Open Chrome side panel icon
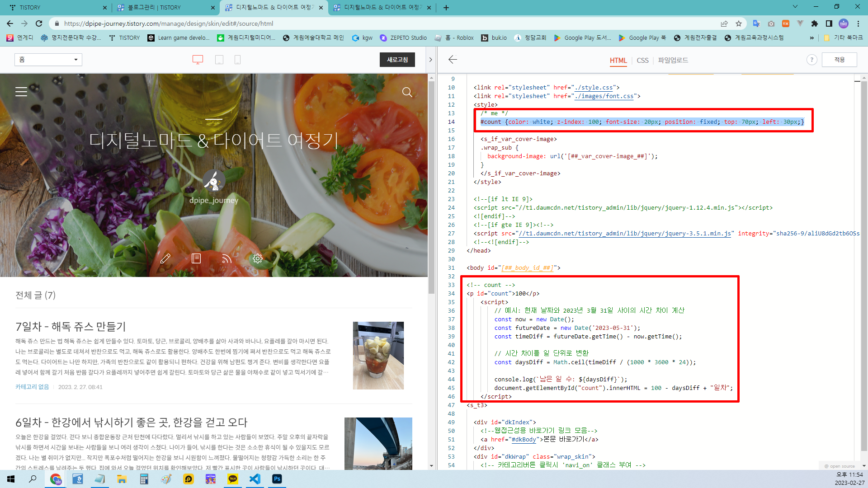The height and width of the screenshot is (488, 868). pos(829,23)
